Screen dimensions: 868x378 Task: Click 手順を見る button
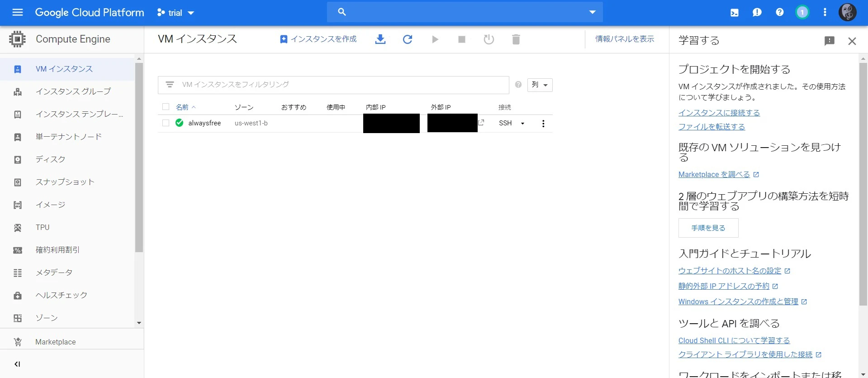708,228
